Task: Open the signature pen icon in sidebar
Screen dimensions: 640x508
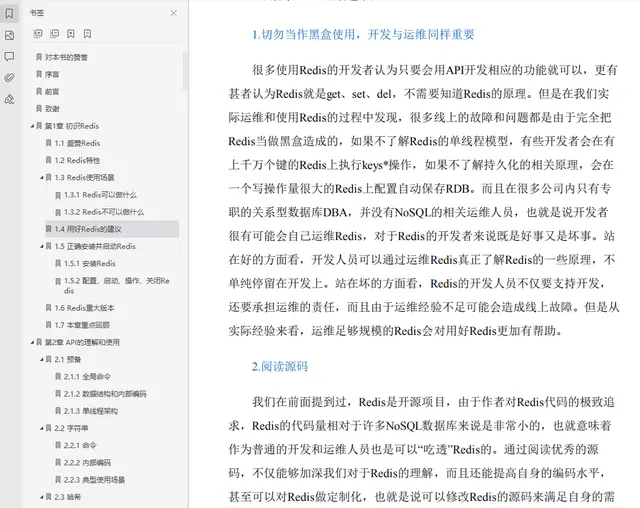Action: [x=9, y=99]
